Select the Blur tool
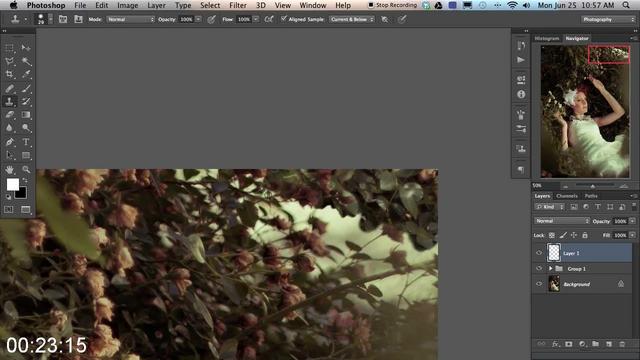 coord(10,128)
